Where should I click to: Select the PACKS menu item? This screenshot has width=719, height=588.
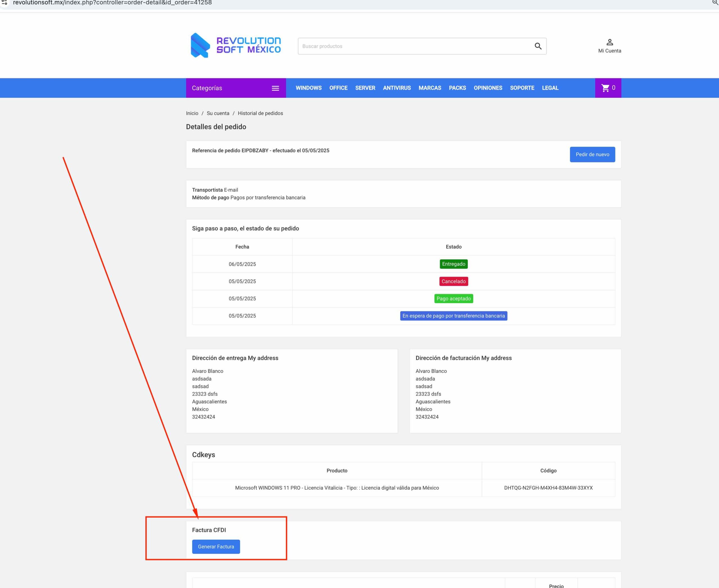click(457, 88)
